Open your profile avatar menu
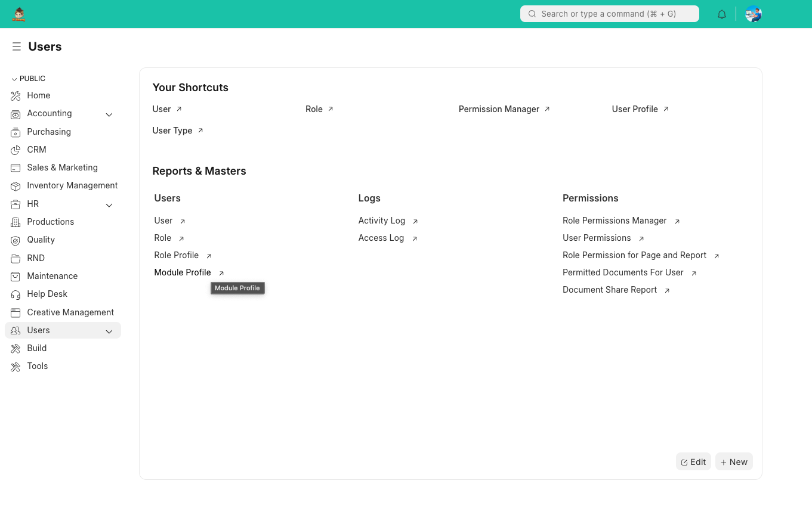Image resolution: width=812 pixels, height=515 pixels. (753, 14)
